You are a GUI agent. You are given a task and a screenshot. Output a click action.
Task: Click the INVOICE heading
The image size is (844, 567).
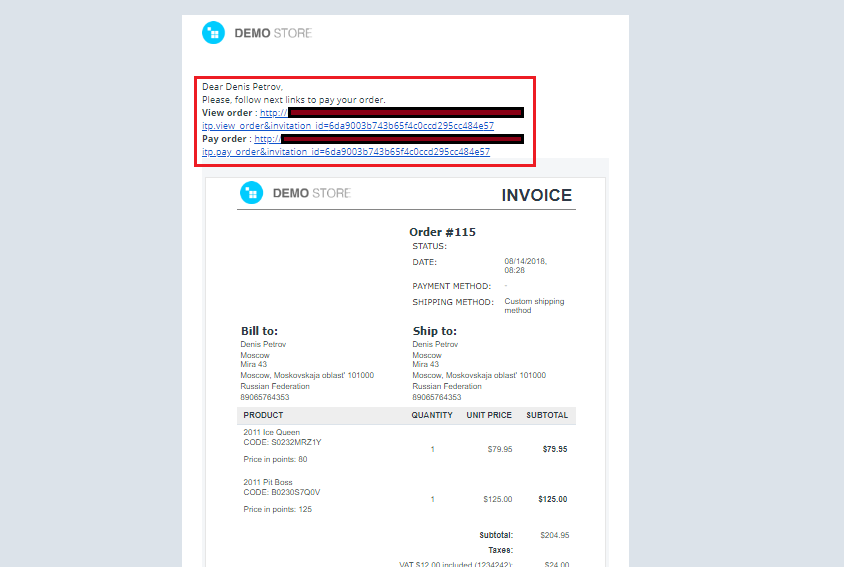(x=536, y=196)
